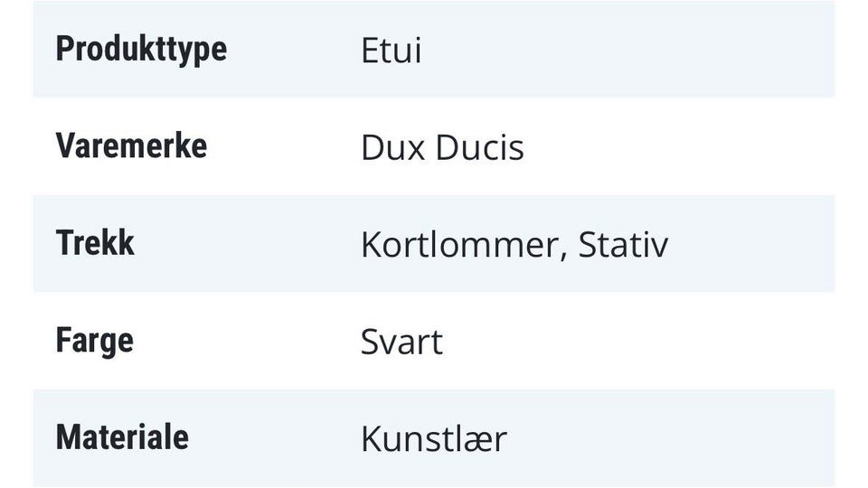
Task: Select the Etui product type value
Action: point(391,51)
